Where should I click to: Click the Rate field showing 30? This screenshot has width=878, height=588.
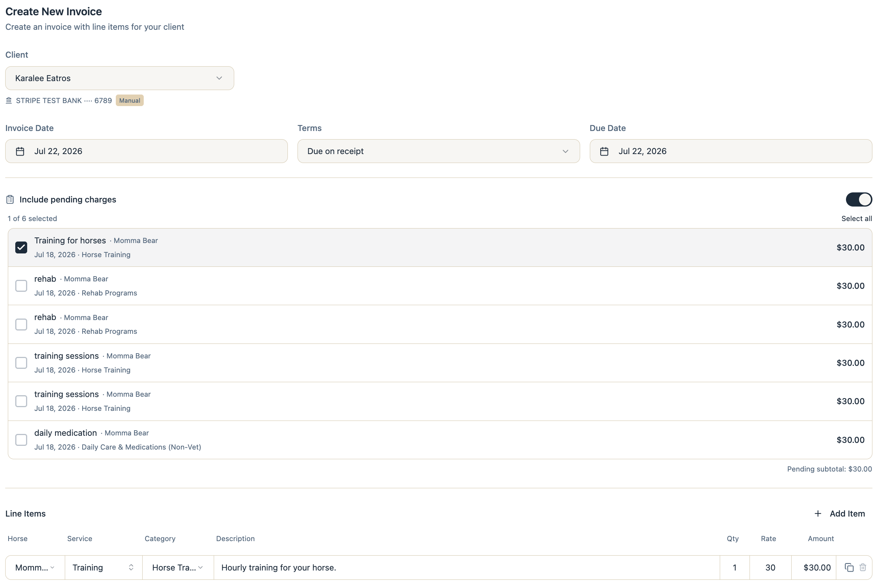(x=770, y=568)
